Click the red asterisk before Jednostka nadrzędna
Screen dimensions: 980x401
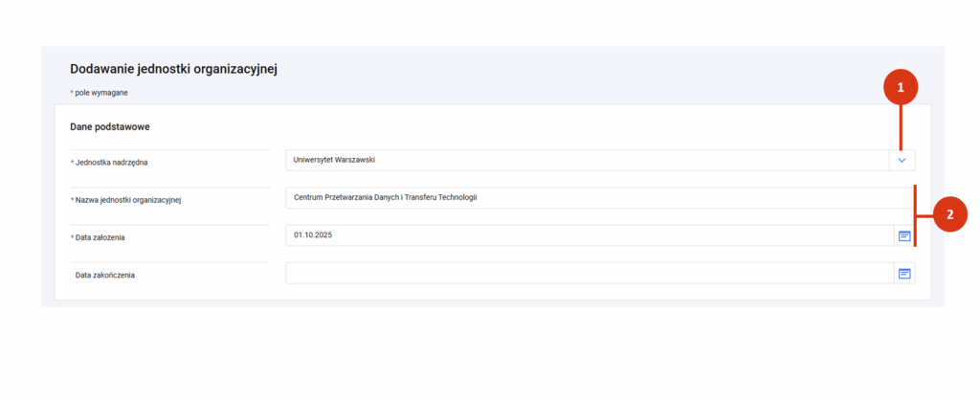[x=73, y=162]
